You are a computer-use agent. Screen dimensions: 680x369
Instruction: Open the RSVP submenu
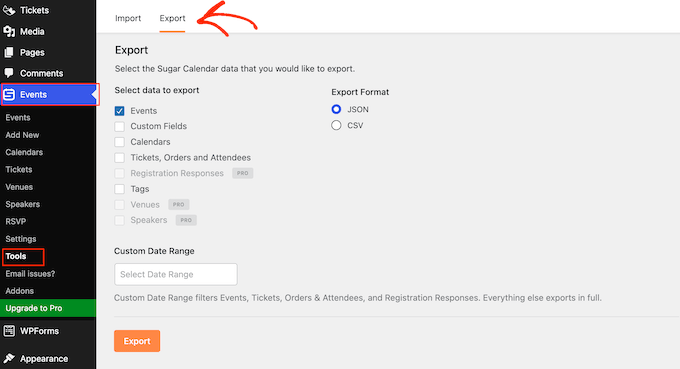16,222
